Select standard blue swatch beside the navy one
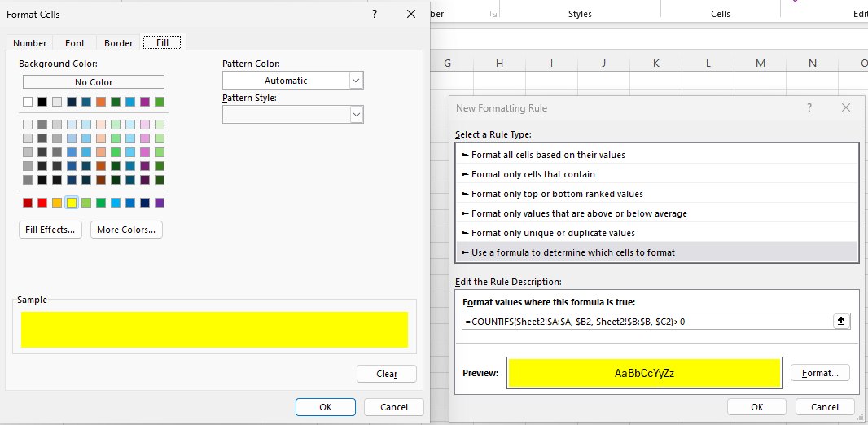The height and width of the screenshot is (425, 868). (x=130, y=203)
